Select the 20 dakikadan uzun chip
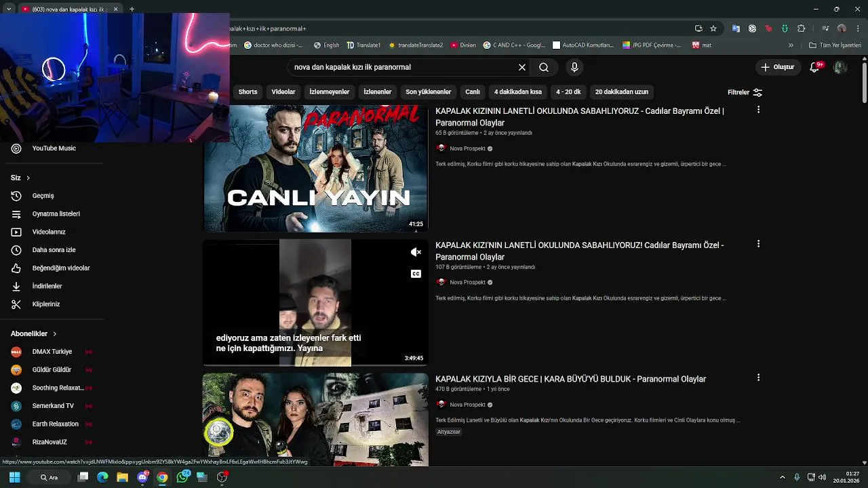 pos(622,92)
